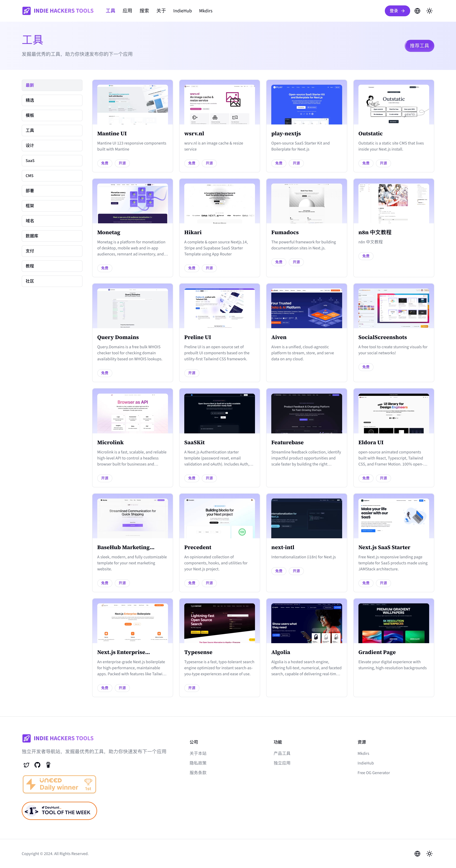456x868 pixels.
Task: Open the Preline UI card thumbnail
Action: click(220, 308)
